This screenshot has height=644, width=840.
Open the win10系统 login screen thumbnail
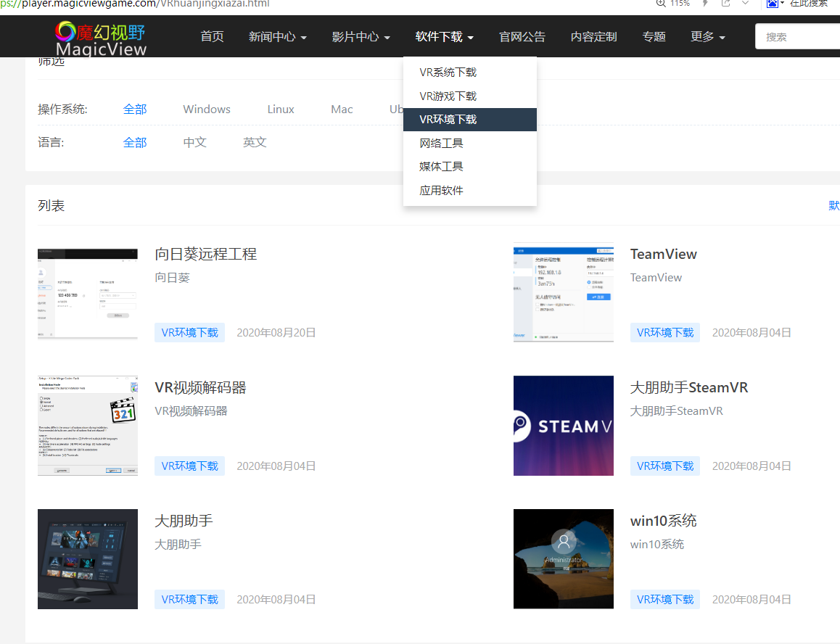563,559
